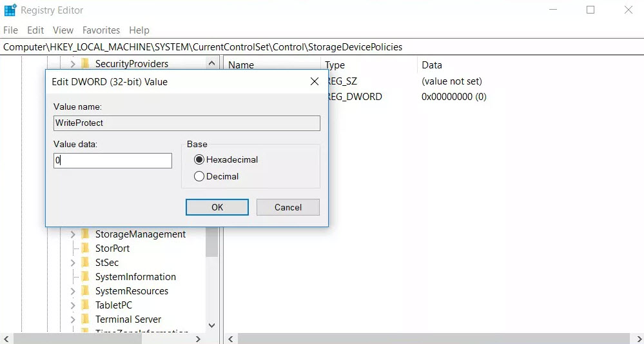Open the View menu
Viewport: 644px width, 344px height.
coord(63,30)
